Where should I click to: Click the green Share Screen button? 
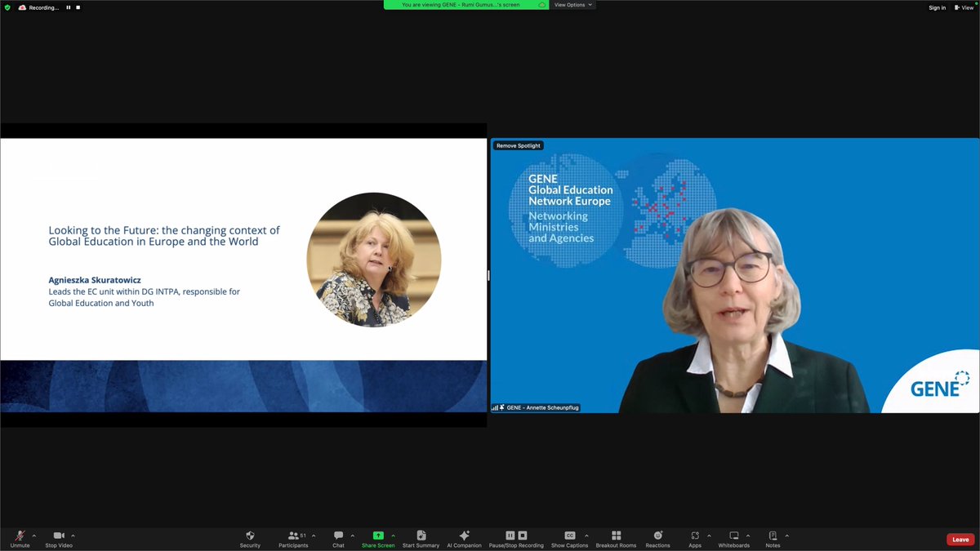(378, 539)
